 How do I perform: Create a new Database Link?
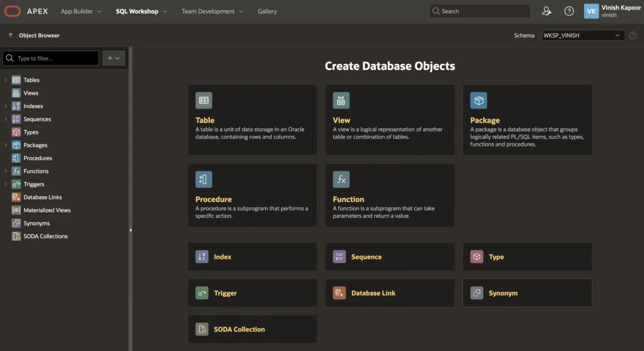click(x=390, y=293)
